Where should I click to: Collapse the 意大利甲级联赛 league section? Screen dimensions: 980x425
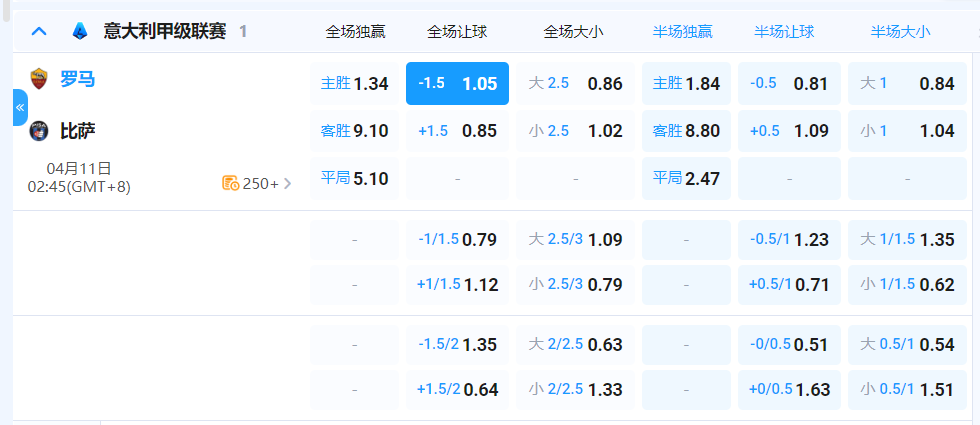[x=39, y=31]
